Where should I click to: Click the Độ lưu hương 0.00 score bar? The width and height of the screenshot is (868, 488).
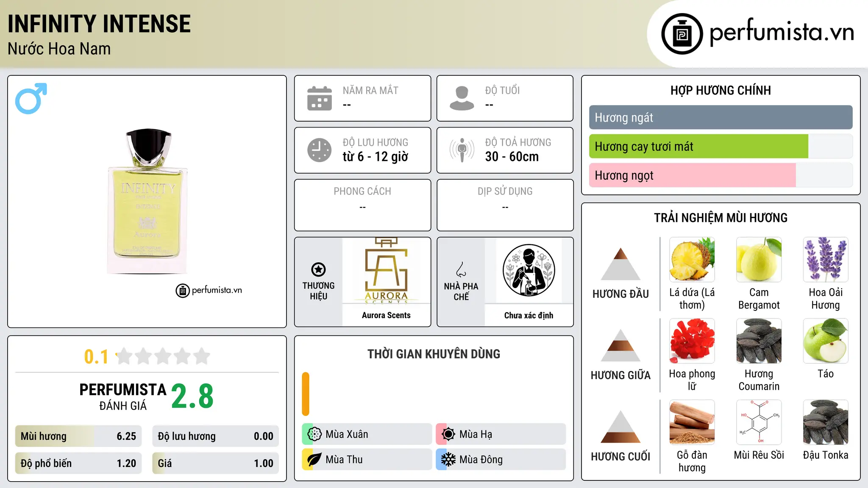click(x=215, y=436)
